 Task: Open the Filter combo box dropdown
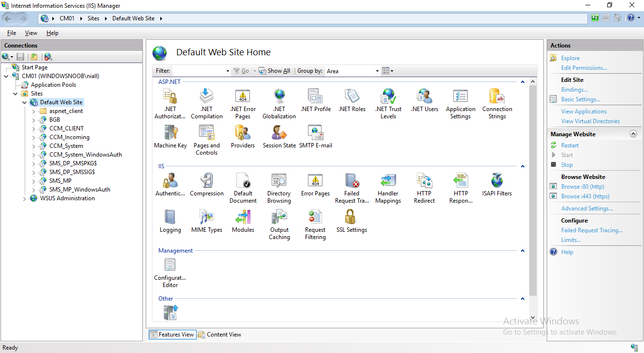228,71
